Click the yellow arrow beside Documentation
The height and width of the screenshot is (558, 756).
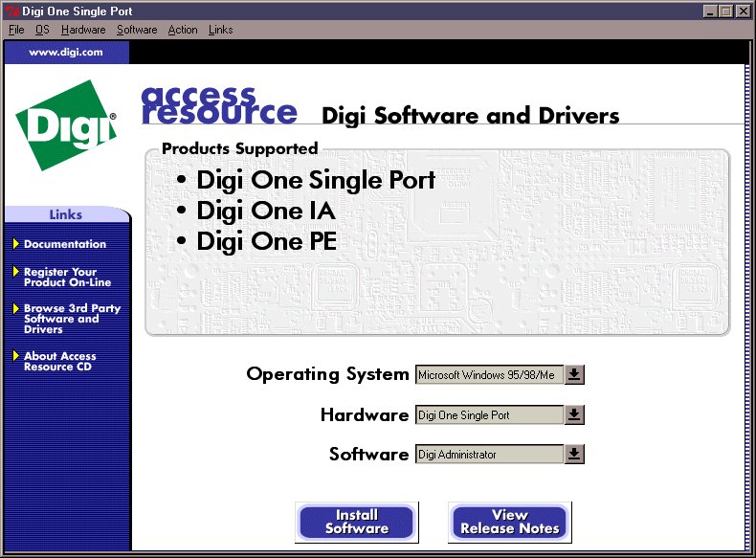click(x=16, y=244)
